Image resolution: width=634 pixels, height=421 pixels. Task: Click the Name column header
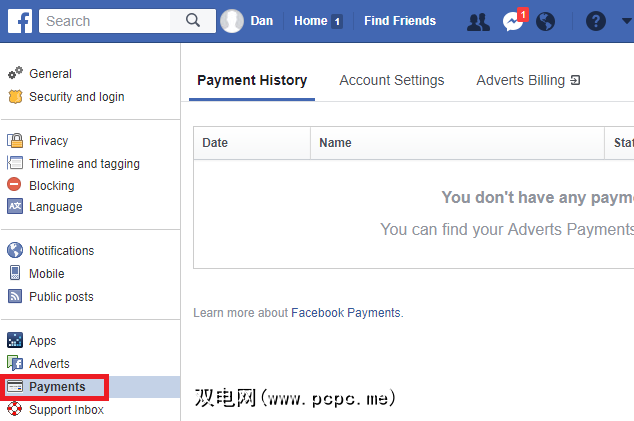coord(457,143)
